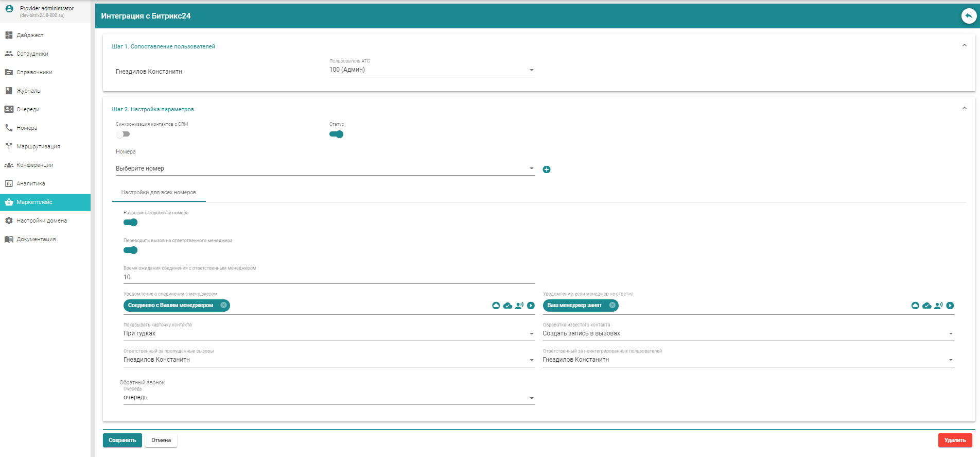The image size is (980, 457).
Task: Open Аналитика section
Action: pos(45,183)
